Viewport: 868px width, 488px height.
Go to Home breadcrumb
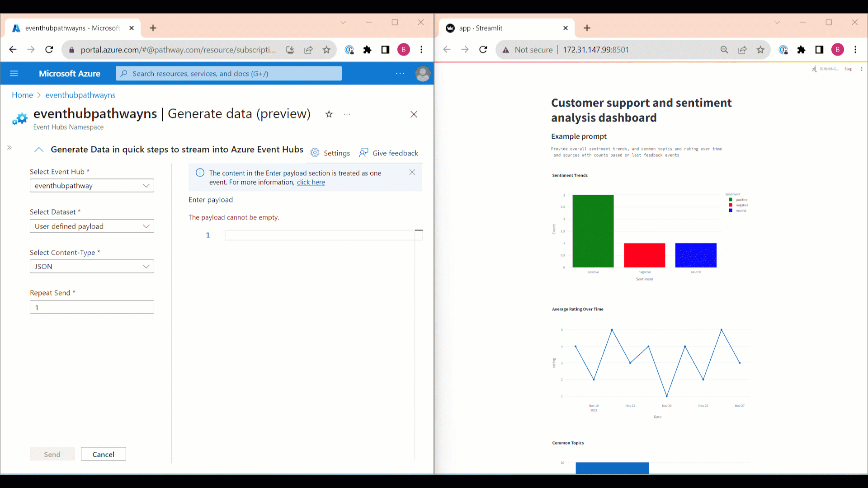click(x=22, y=95)
